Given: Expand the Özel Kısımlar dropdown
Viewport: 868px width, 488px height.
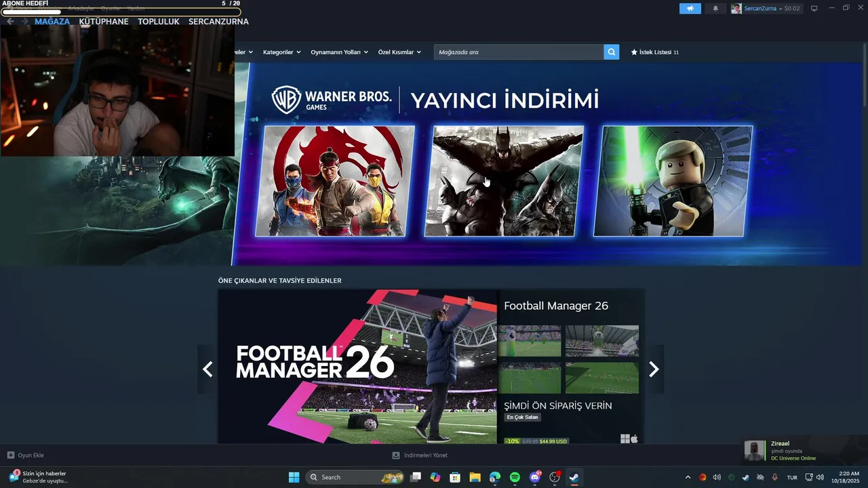Looking at the screenshot, I should [x=399, y=52].
